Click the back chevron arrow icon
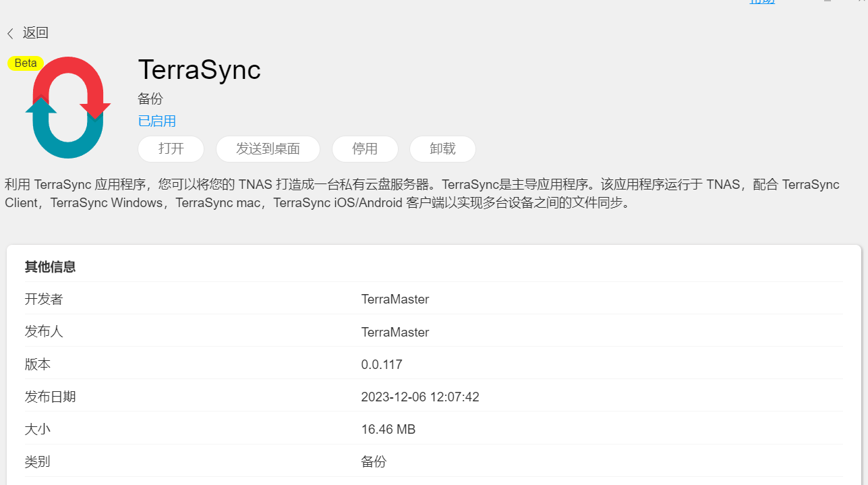868x485 pixels. click(10, 34)
